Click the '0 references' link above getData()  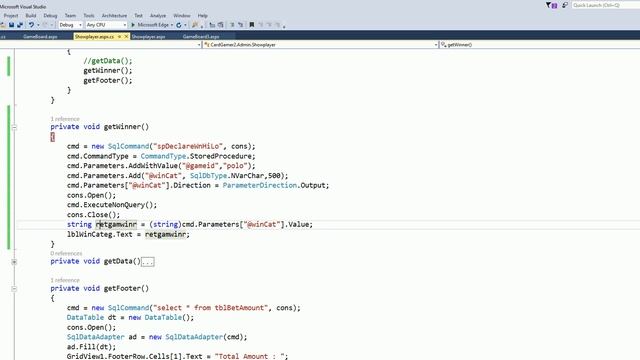[x=66, y=253]
